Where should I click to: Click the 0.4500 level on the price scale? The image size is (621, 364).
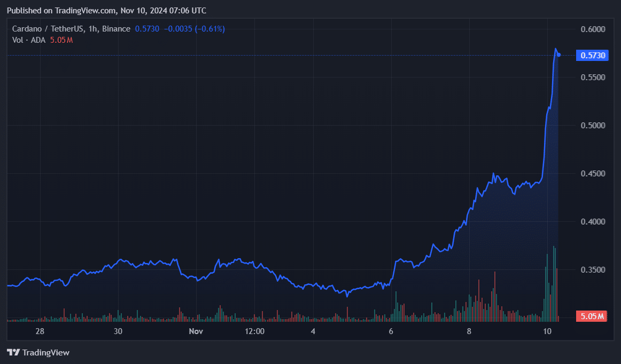pyautogui.click(x=592, y=173)
